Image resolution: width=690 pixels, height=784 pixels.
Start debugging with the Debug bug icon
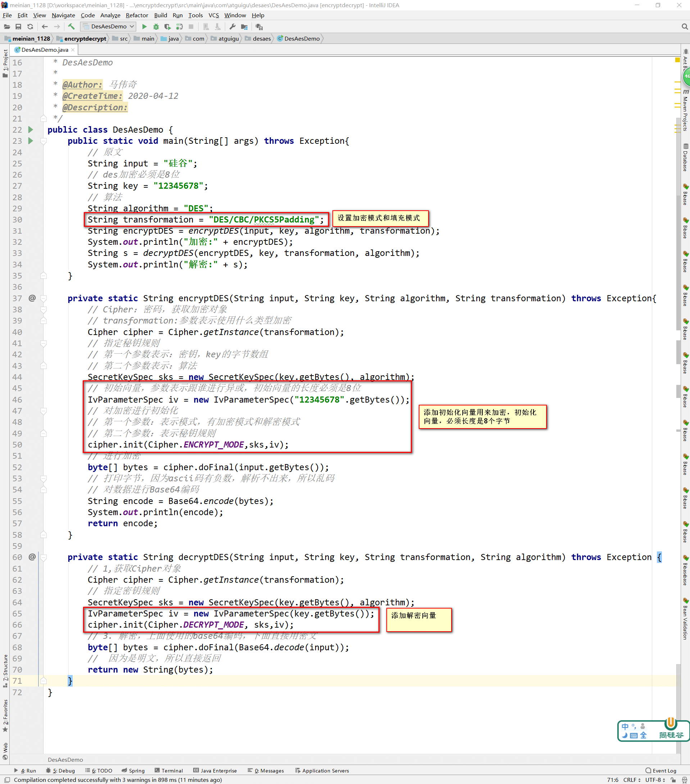pos(156,27)
